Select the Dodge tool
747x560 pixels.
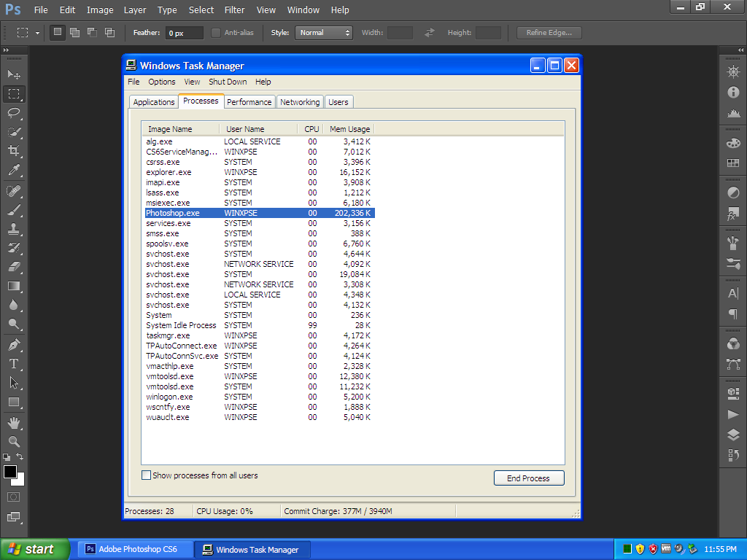[14, 324]
